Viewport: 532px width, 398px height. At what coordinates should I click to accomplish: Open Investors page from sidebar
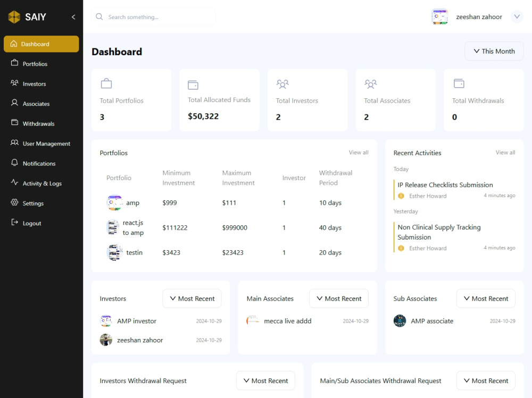tap(41, 84)
